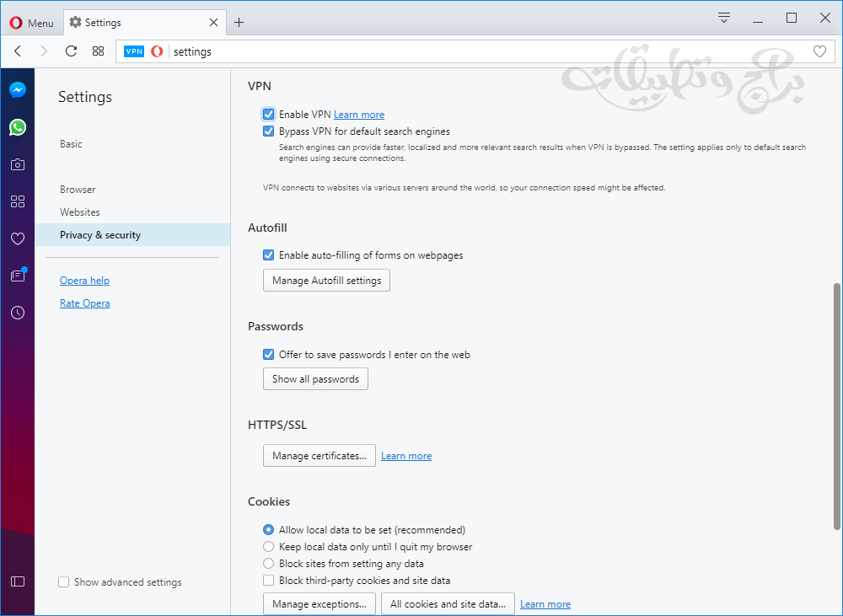
Task: Open Personal News in the sidebar
Action: tap(18, 276)
